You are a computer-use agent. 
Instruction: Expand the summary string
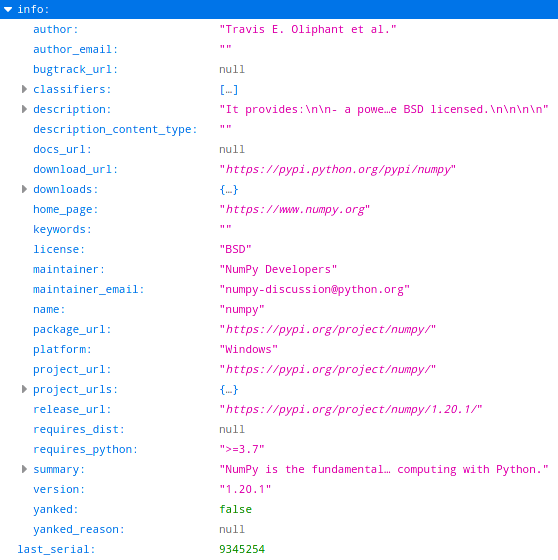pos(24,469)
